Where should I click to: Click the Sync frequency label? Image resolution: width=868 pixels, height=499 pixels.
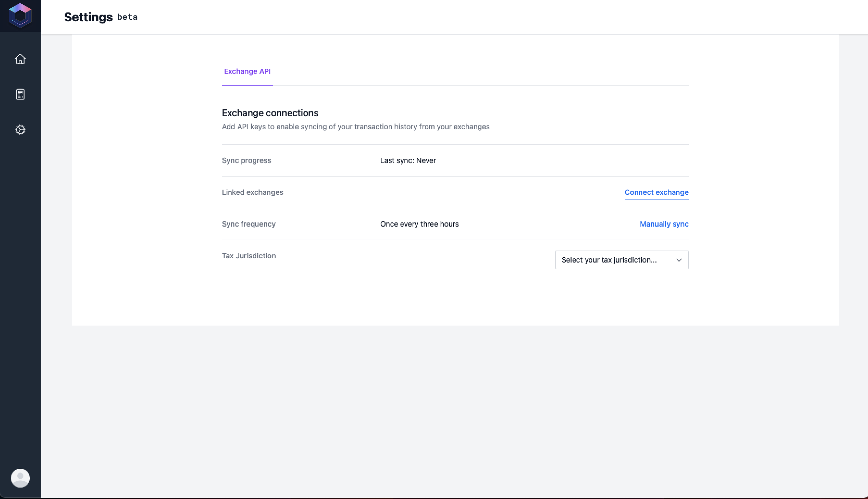click(249, 224)
